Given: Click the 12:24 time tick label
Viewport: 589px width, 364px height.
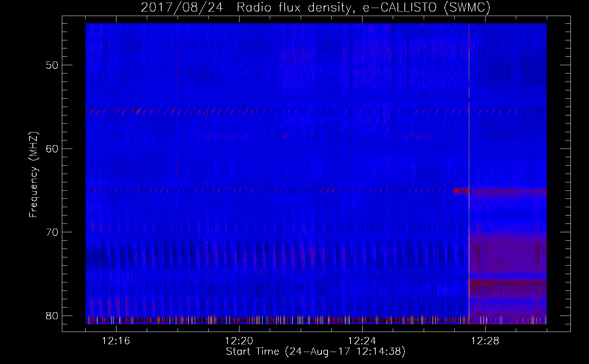Looking at the screenshot, I should [362, 341].
